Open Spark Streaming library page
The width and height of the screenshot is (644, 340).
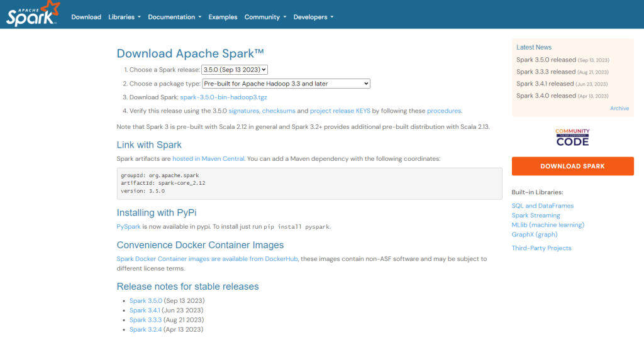coord(536,216)
